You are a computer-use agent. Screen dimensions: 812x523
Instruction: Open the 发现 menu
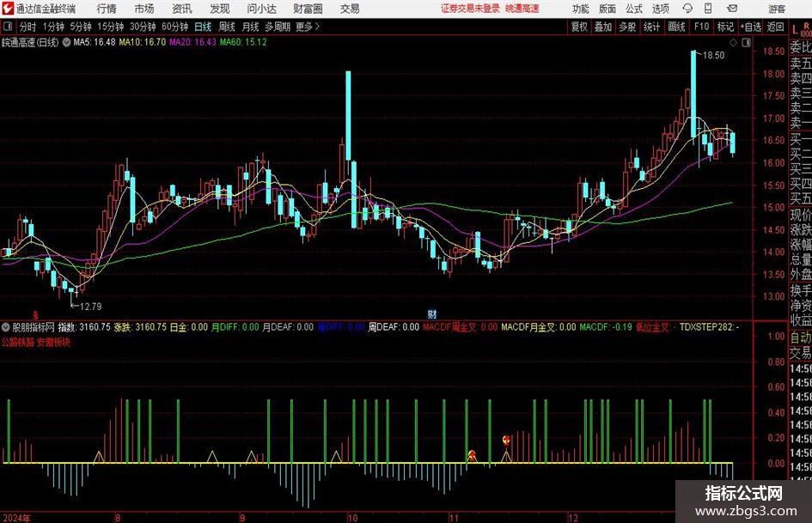(220, 9)
